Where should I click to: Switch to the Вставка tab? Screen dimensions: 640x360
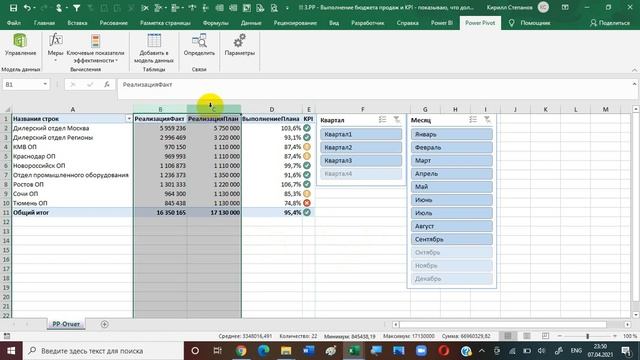77,23
